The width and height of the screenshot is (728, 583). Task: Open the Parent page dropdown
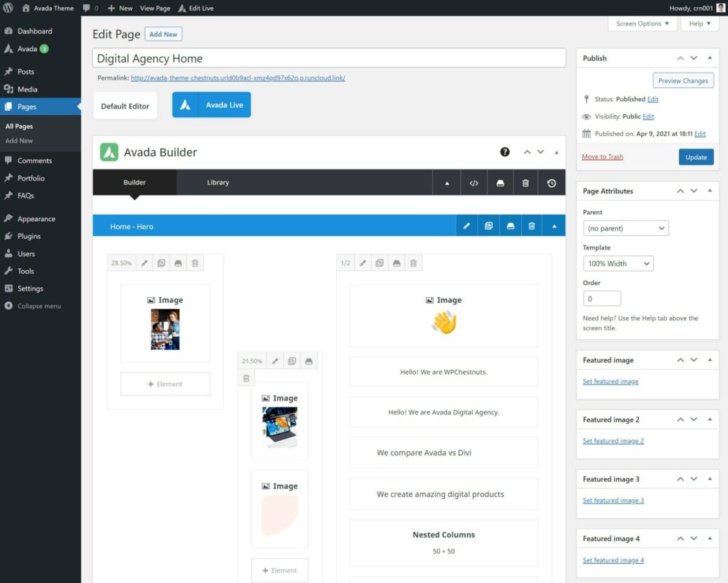click(x=626, y=228)
